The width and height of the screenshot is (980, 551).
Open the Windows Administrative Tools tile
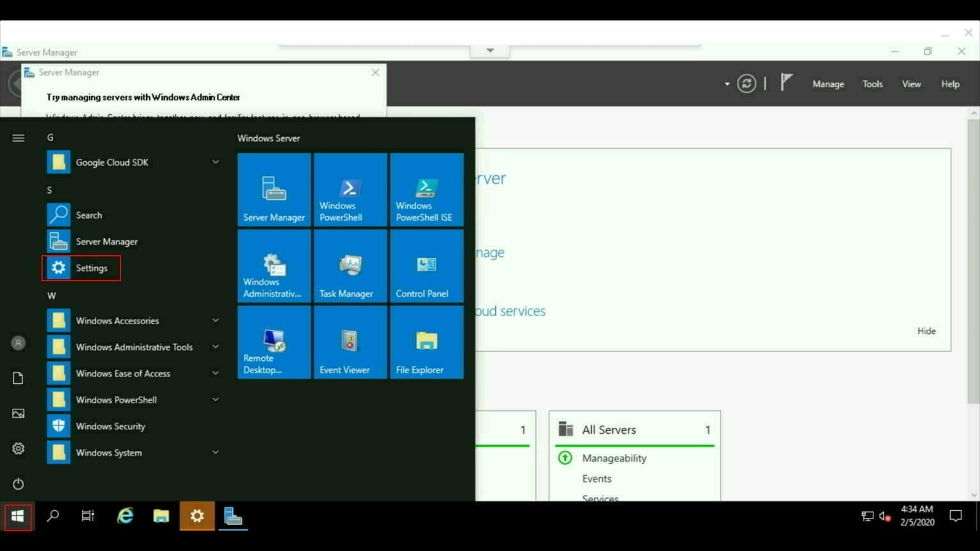coord(274,266)
